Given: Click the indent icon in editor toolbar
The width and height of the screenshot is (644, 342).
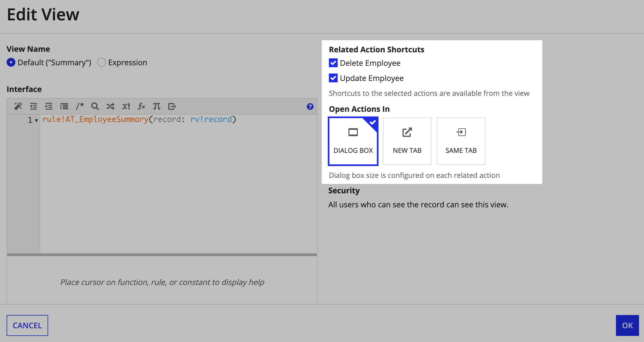Looking at the screenshot, I should pos(49,106).
